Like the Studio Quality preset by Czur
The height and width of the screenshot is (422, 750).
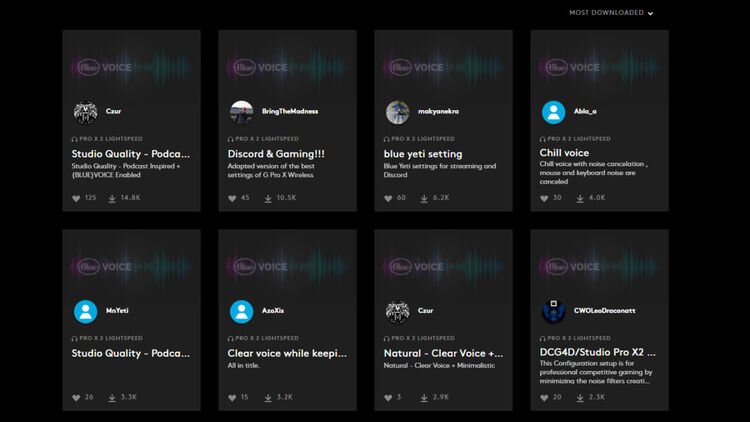point(77,198)
